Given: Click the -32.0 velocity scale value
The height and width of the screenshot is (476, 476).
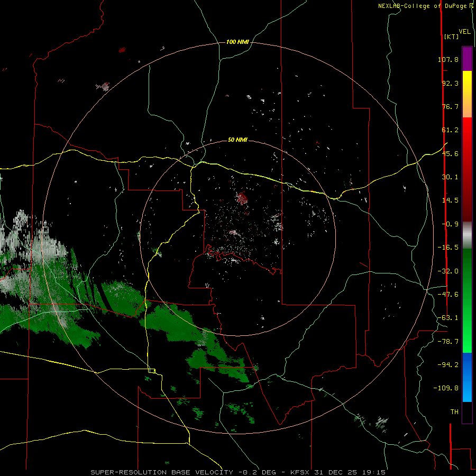Looking at the screenshot, I should [448, 271].
